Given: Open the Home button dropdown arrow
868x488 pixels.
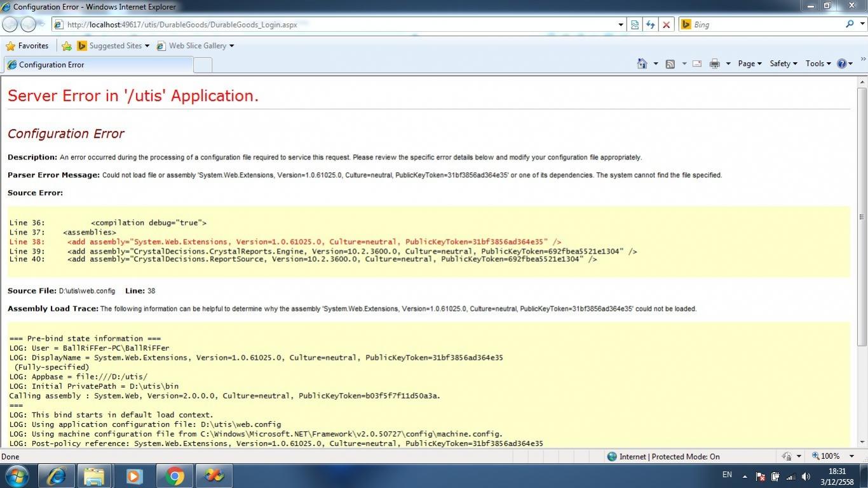Looking at the screenshot, I should point(656,64).
